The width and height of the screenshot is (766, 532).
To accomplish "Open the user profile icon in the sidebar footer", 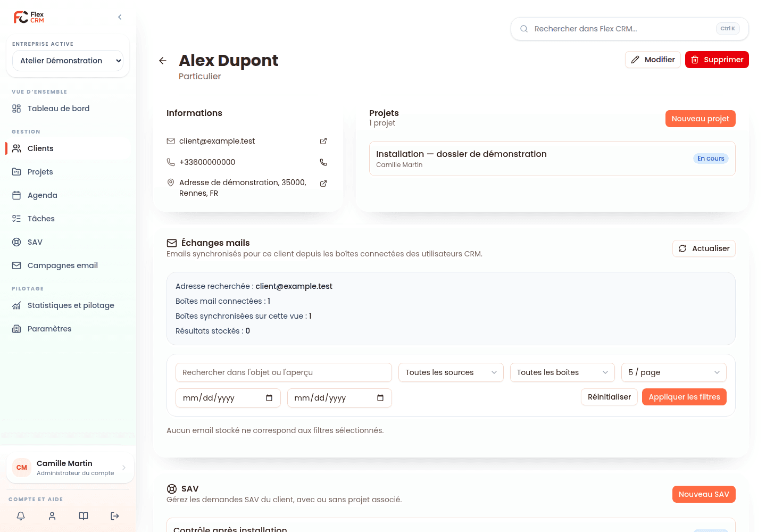I will 52,516.
